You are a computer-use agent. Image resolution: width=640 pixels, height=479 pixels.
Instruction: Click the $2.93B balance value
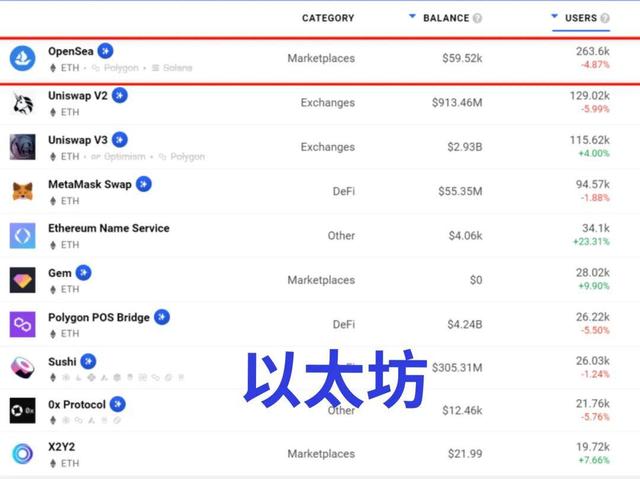[465, 147]
